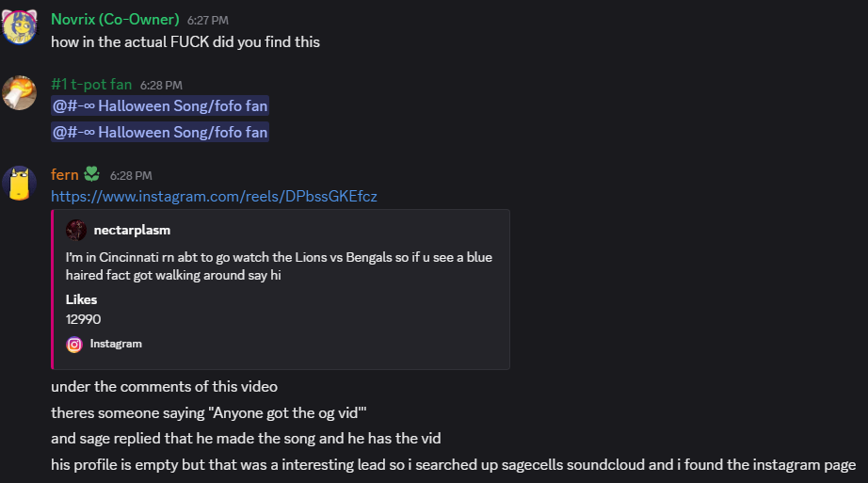Viewport: 868px width, 483px height.
Task: Click message "under the comments of this video"
Action: click(164, 387)
